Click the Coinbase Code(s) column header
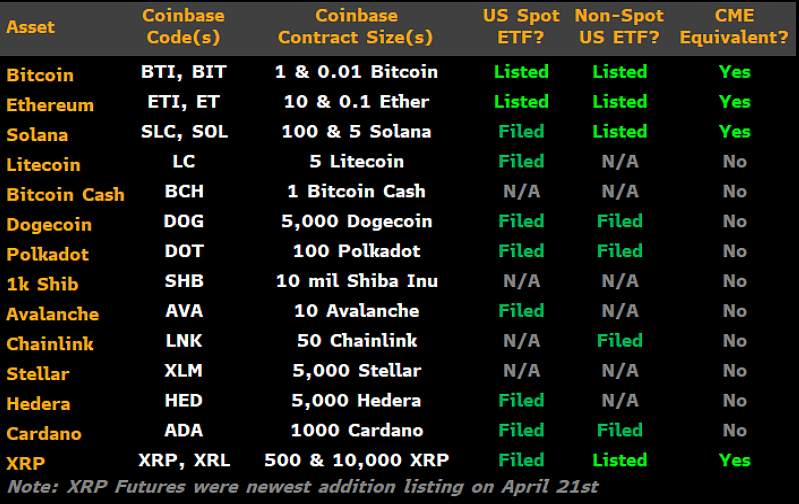This screenshot has height=504, width=799. click(183, 27)
